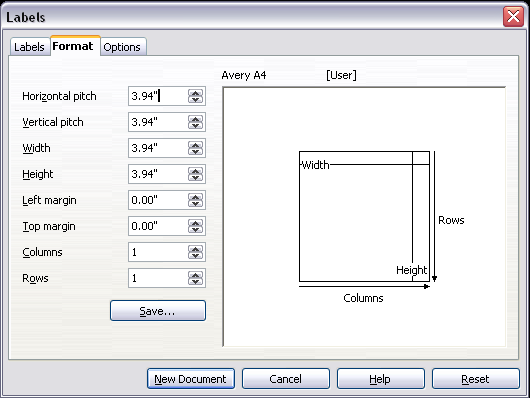Increase the Horizontal pitch value with up arrow
Screen dimensions: 530x398
click(x=195, y=93)
